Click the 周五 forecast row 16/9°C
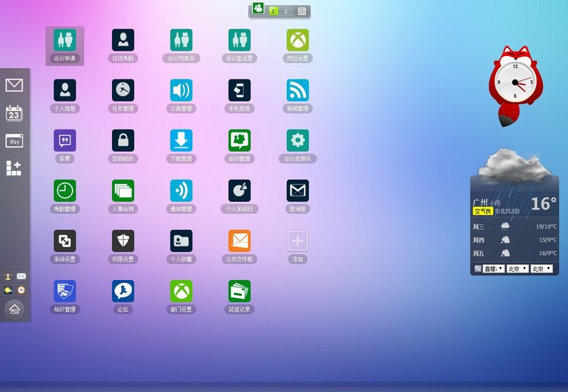This screenshot has height=392, width=568. pos(515,253)
